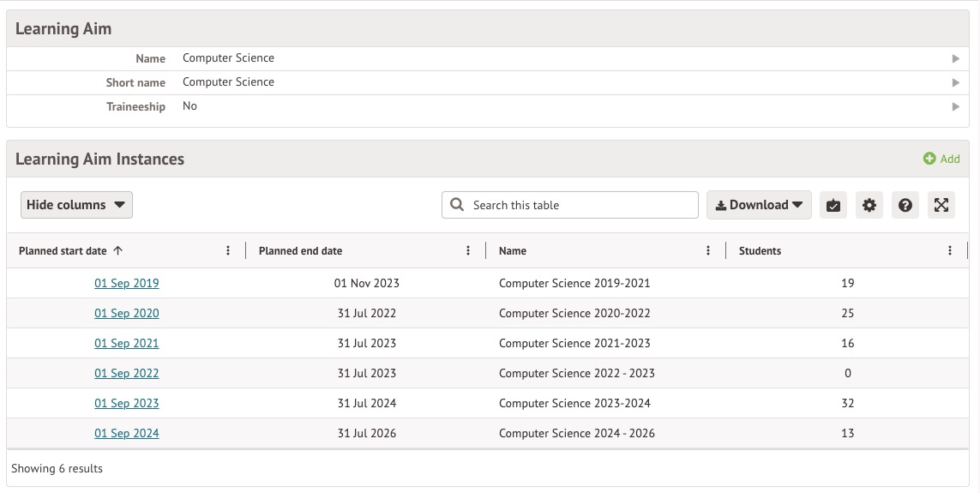The height and width of the screenshot is (493, 980).
Task: Sort by Planned start date header
Action: (x=63, y=251)
